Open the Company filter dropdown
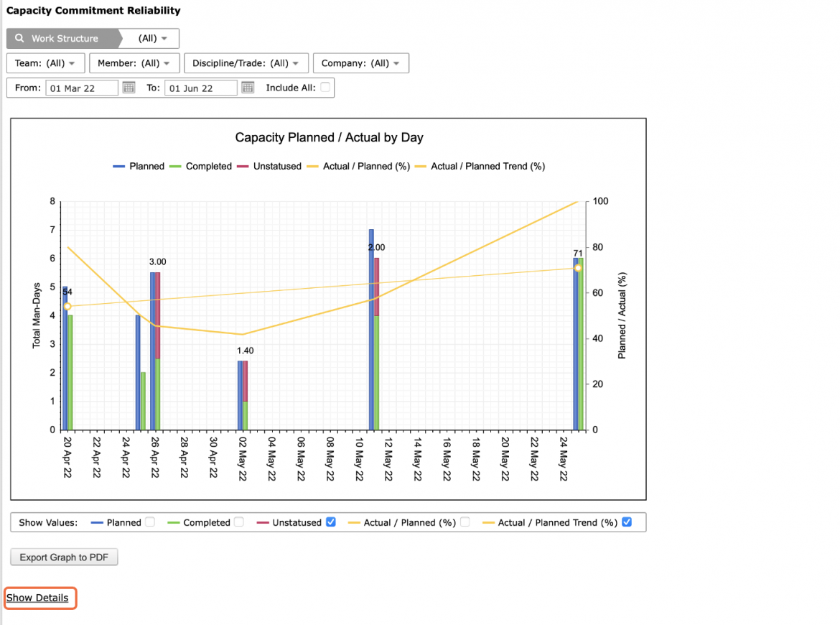 (361, 63)
